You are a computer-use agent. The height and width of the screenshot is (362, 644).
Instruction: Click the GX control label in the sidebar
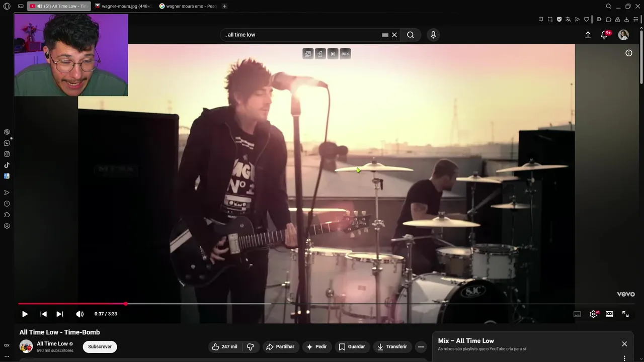7,345
